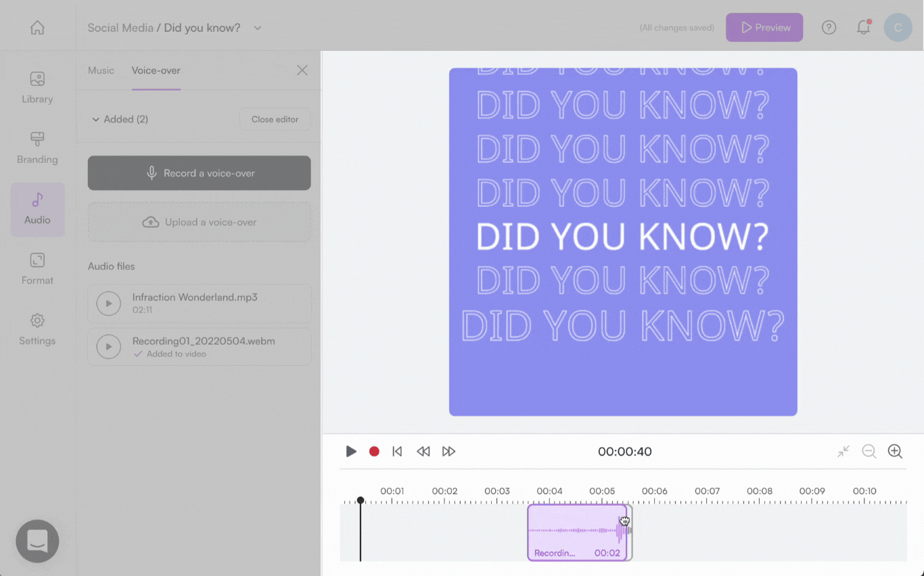
Task: Click the fast-forward button
Action: 448,451
